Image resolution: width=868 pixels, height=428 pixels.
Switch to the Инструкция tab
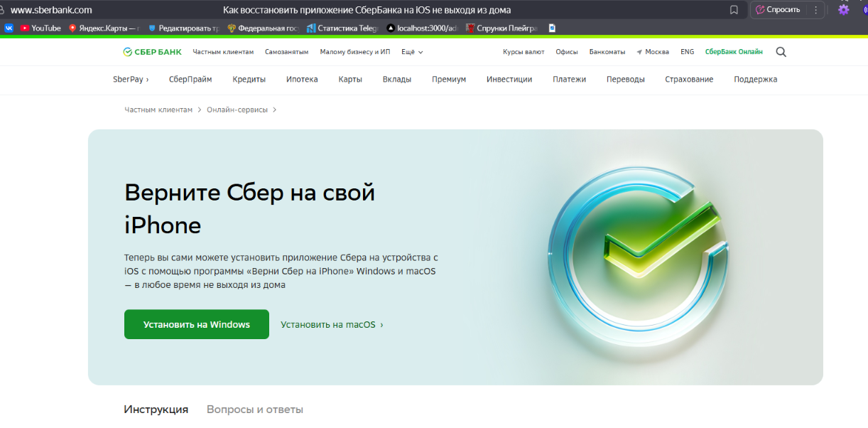(156, 410)
